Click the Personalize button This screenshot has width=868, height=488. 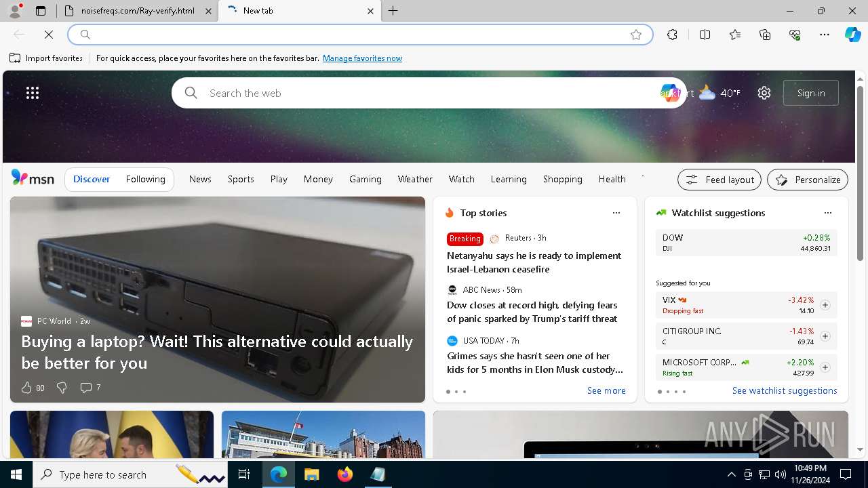pos(808,180)
